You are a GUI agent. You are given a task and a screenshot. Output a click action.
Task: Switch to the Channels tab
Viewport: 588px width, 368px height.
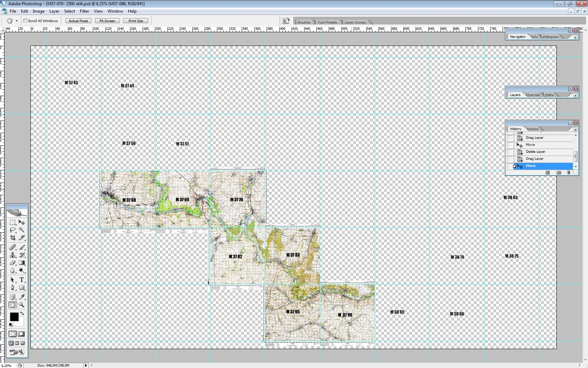pyautogui.click(x=532, y=95)
